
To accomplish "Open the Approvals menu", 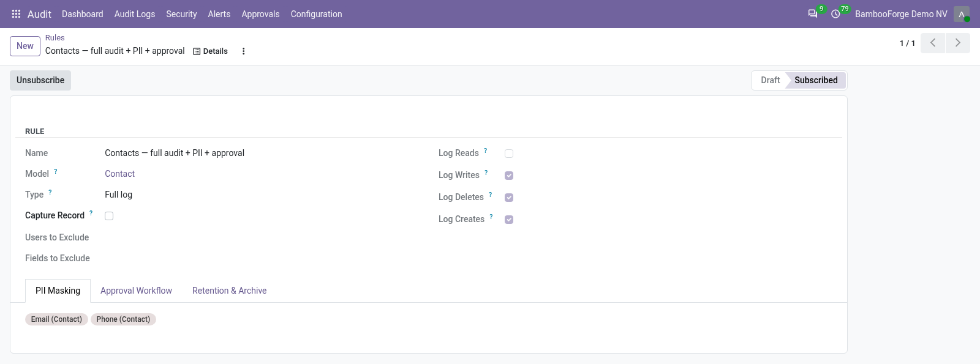I will tap(260, 14).
